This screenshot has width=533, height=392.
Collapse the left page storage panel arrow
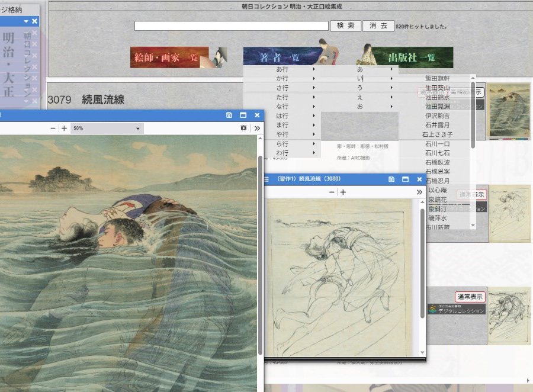pos(26,21)
